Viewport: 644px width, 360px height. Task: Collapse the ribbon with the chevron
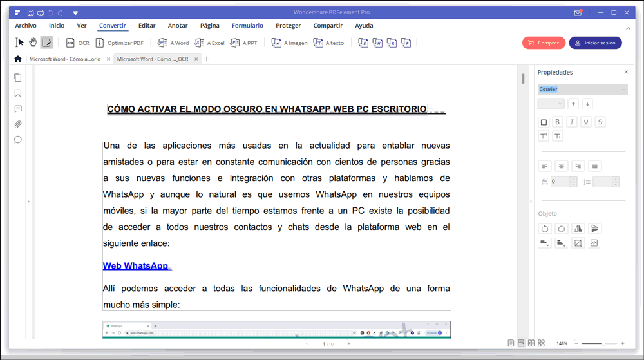click(x=628, y=28)
